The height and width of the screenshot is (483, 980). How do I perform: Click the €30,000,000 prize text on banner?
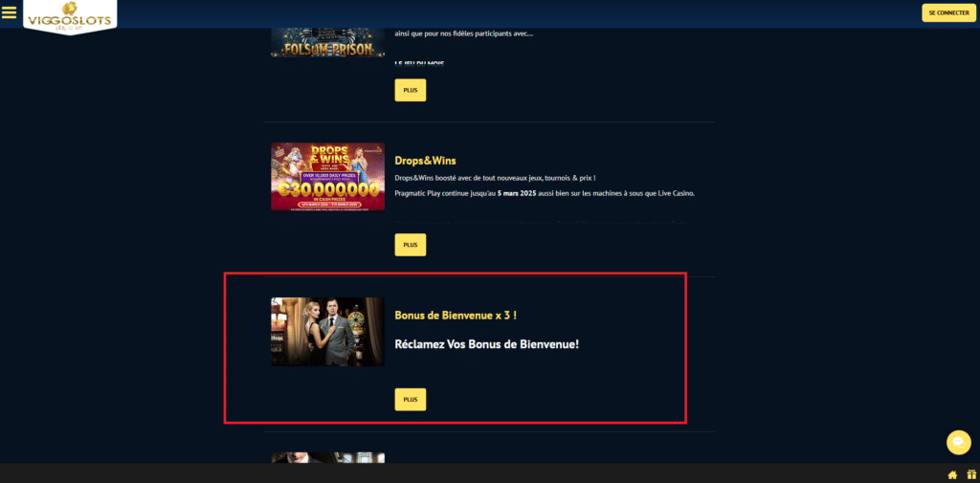point(327,189)
